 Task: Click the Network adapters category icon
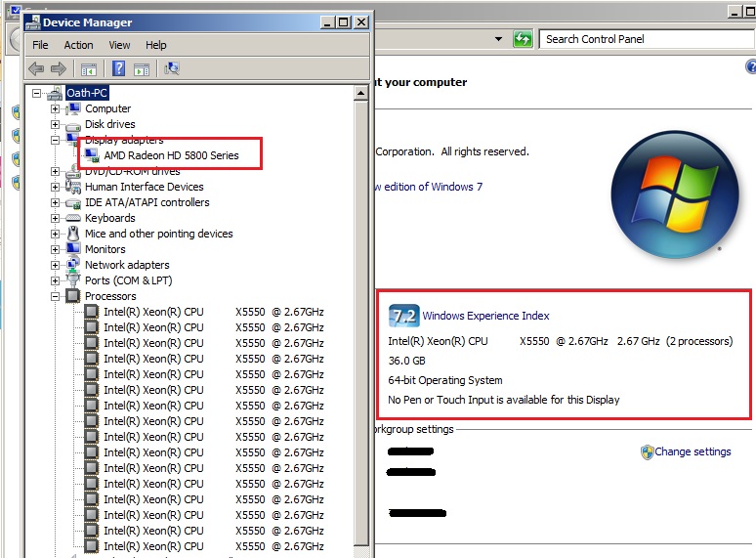(73, 264)
